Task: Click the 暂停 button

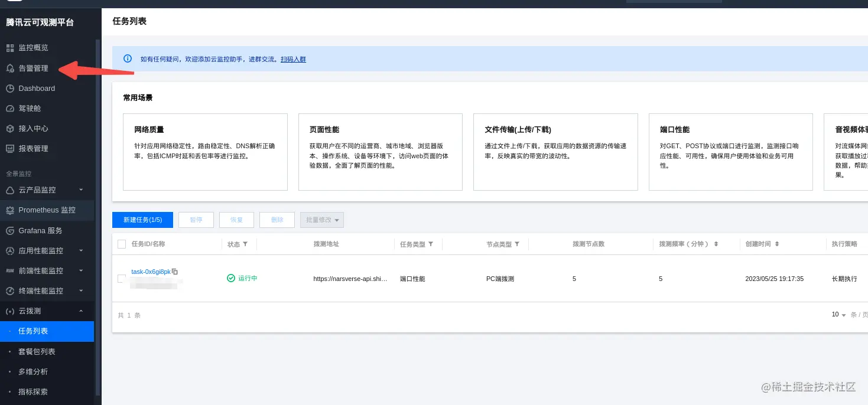Action: tap(196, 220)
